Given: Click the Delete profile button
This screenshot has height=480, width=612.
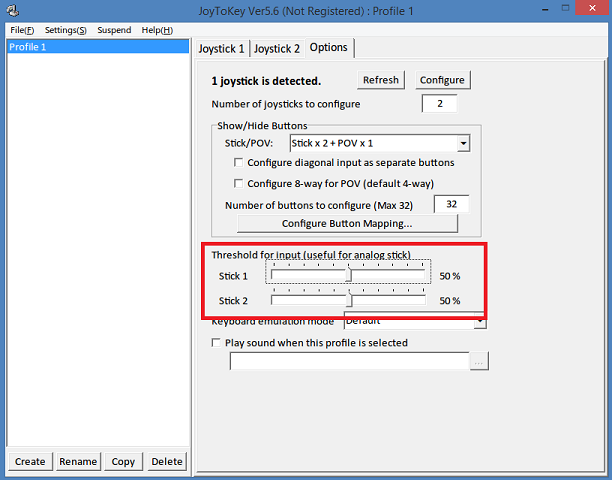Looking at the screenshot, I should pos(167,462).
